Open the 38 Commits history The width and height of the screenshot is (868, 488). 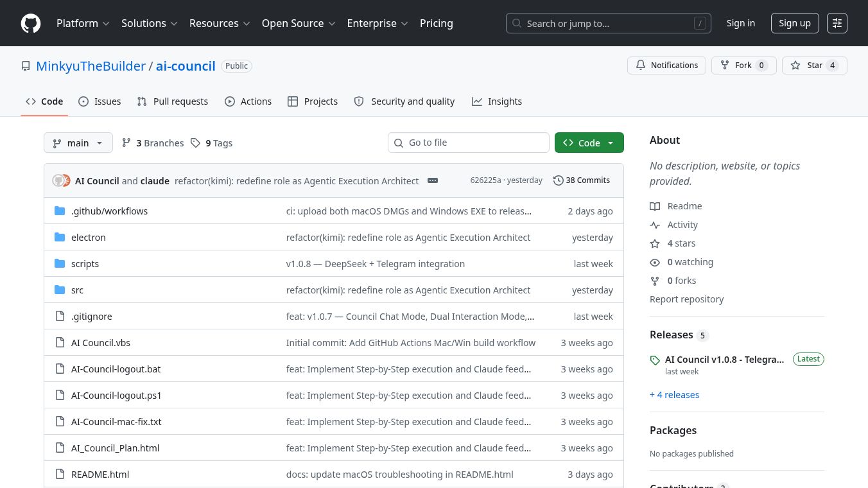(x=582, y=180)
